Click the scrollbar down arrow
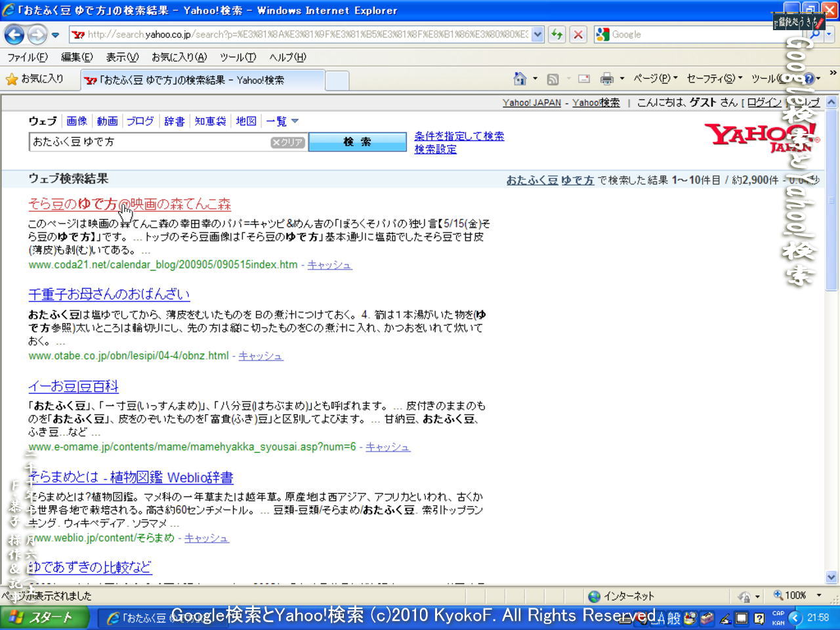The width and height of the screenshot is (840, 630). coord(831,577)
